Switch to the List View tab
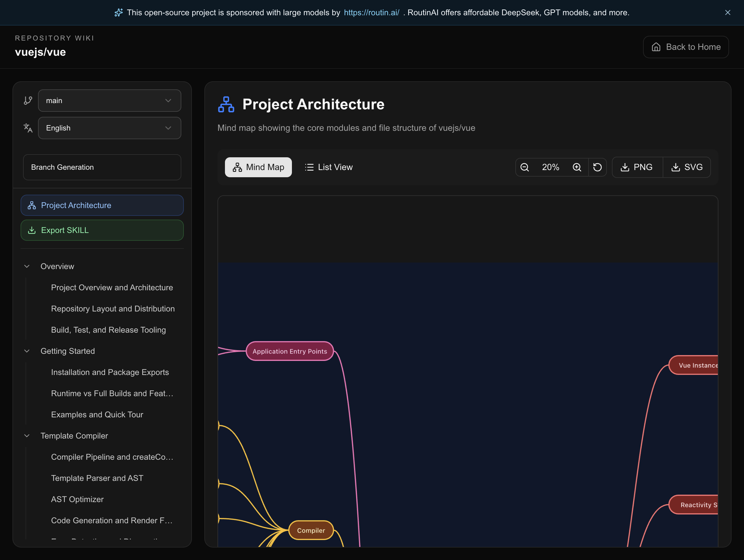Image resolution: width=744 pixels, height=560 pixels. coord(329,167)
